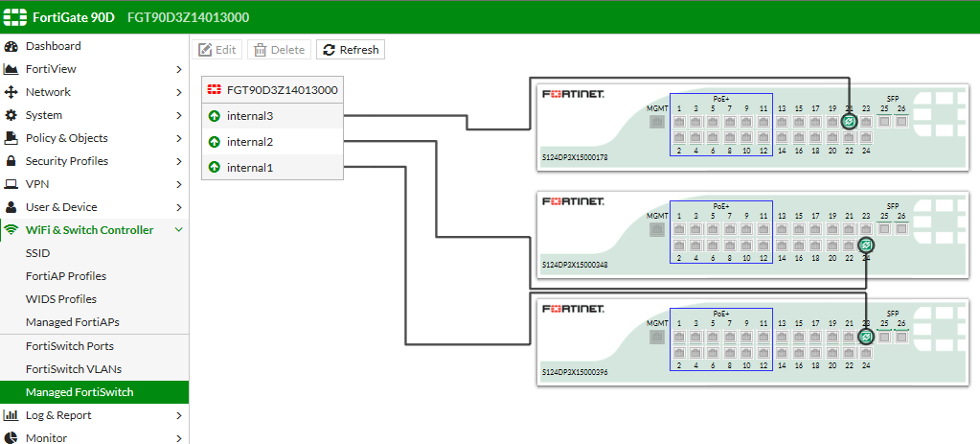Screen dimensions: 980x444
Task: Click the System gear icon
Action: [11, 116]
